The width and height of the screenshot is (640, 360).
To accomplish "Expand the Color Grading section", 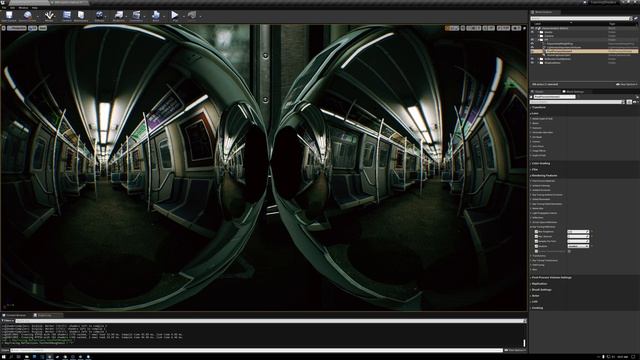I will point(541,163).
